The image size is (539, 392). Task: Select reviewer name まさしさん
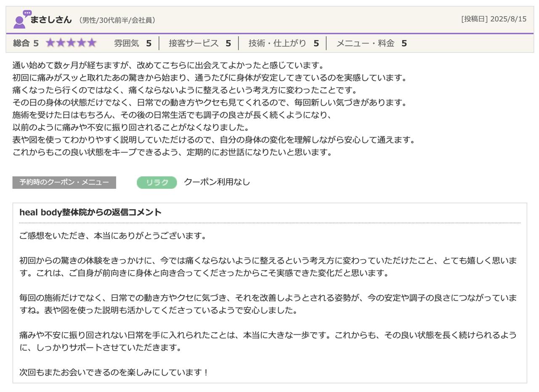click(51, 20)
